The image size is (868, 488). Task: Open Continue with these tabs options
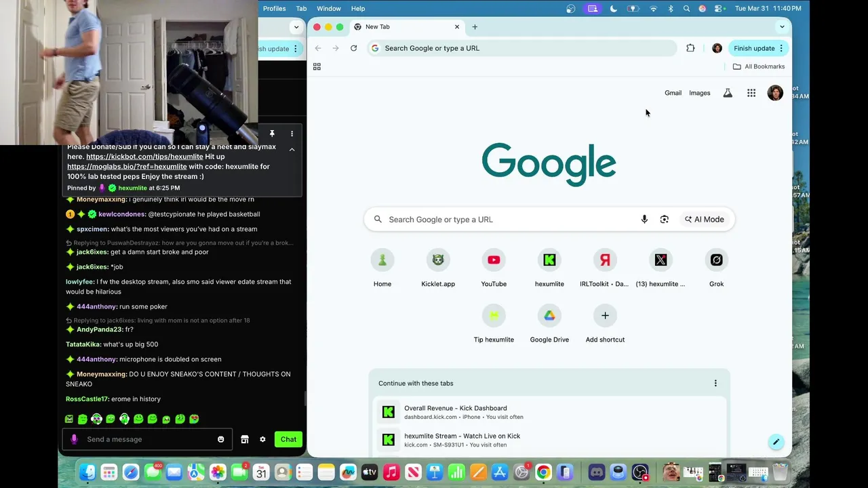(x=715, y=383)
